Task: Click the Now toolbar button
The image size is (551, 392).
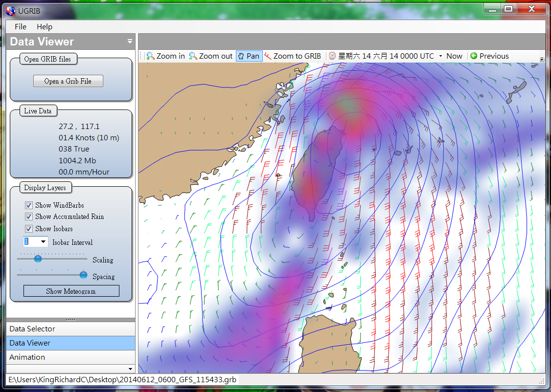Action: tap(454, 56)
